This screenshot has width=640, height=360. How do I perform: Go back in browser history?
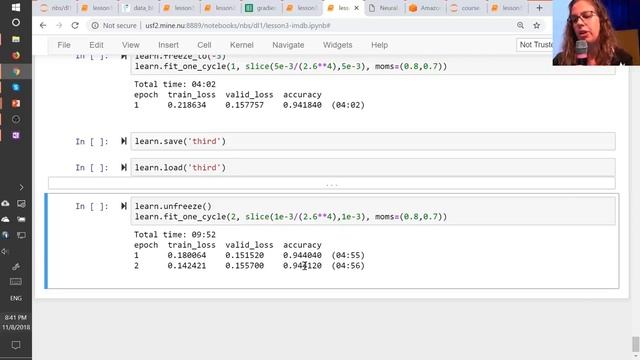[43, 25]
